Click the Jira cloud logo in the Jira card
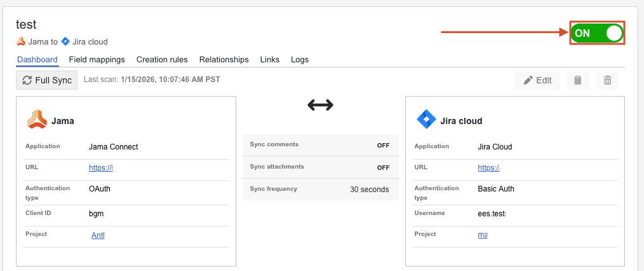Screen dimensions: 644x271 426,120
